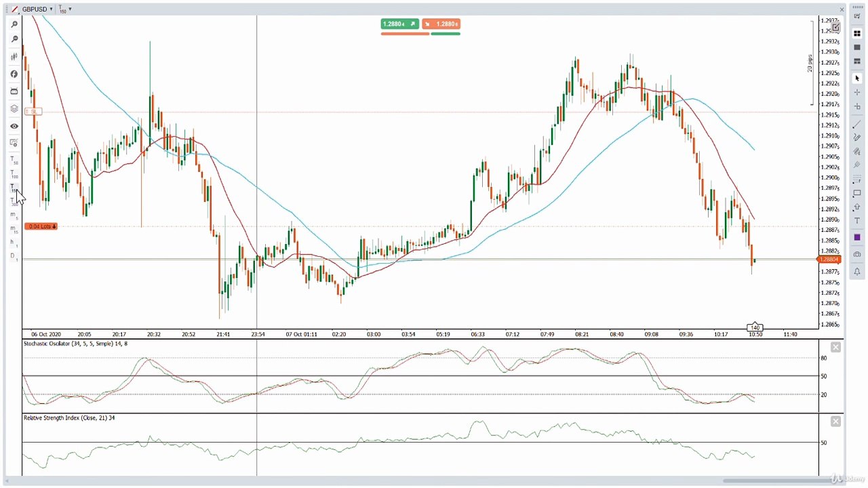Open the price alert bell icon

(x=857, y=272)
